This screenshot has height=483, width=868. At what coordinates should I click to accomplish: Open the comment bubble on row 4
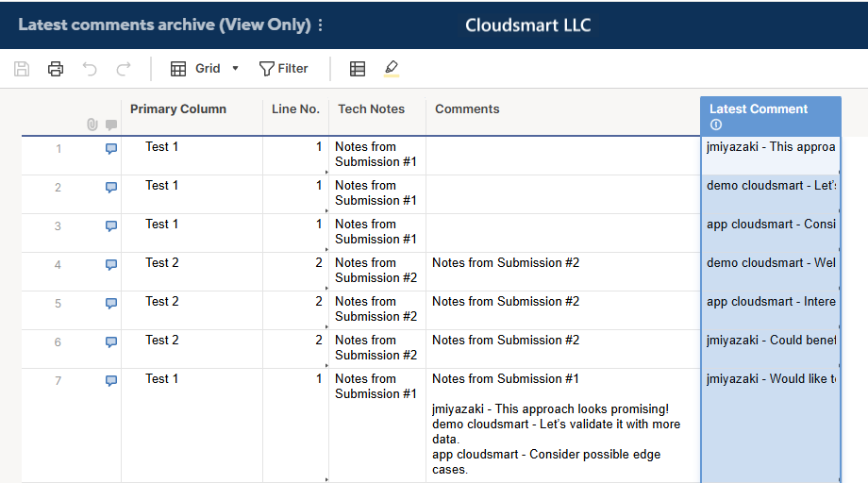click(x=111, y=265)
